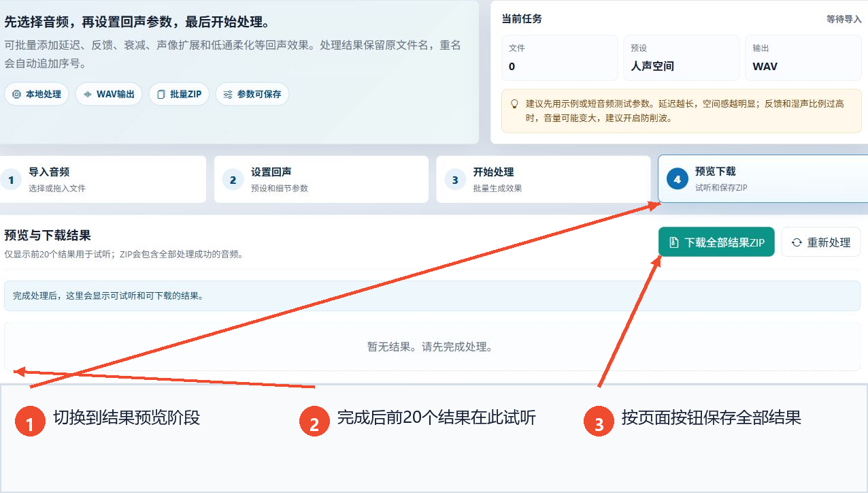Click step number 3 circle

point(455,180)
